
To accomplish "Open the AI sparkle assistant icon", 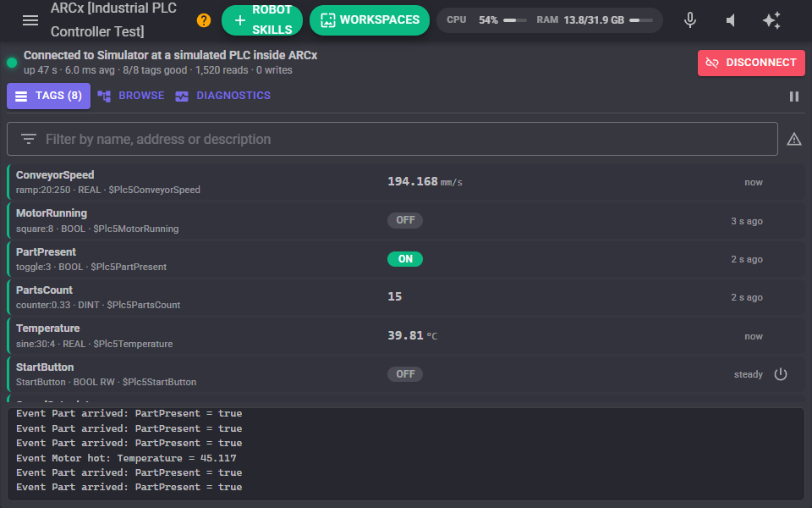I will coord(771,20).
